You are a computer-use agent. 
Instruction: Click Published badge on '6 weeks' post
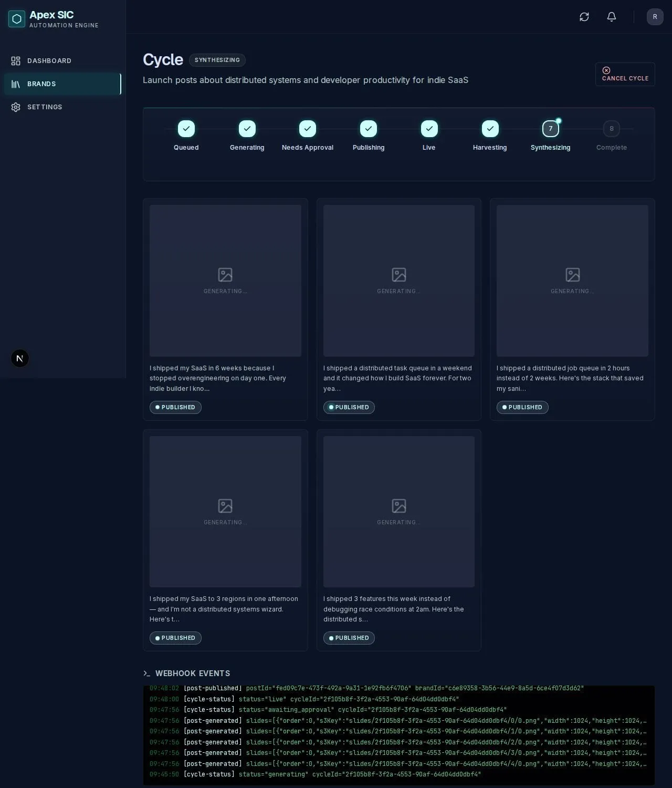(175, 407)
